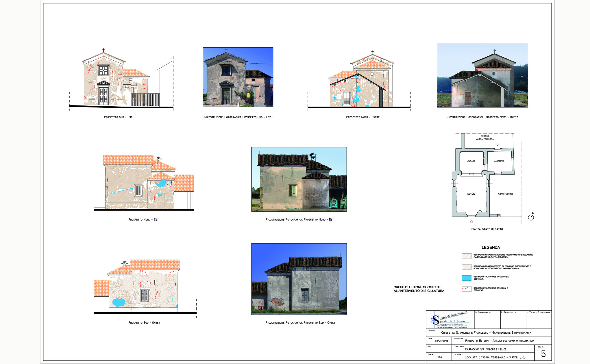Click the Navata room label in the plan
The height and width of the screenshot is (364, 590).
click(x=471, y=194)
